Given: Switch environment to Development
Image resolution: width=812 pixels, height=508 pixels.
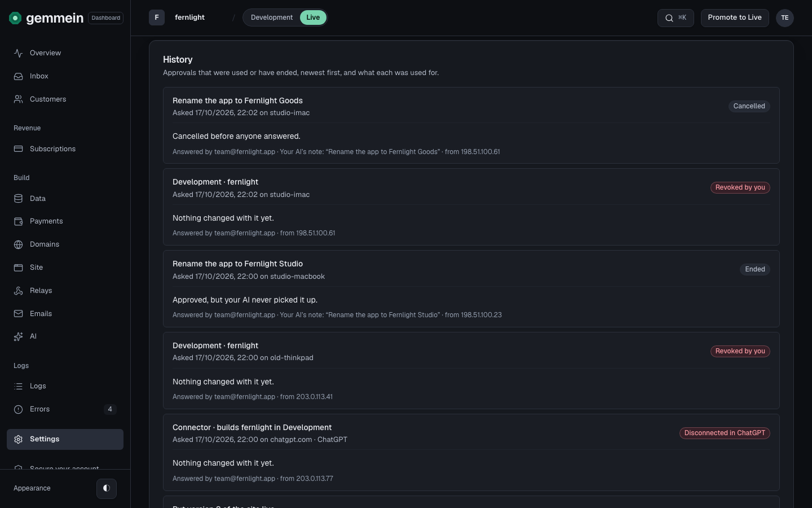Looking at the screenshot, I should 272,17.
